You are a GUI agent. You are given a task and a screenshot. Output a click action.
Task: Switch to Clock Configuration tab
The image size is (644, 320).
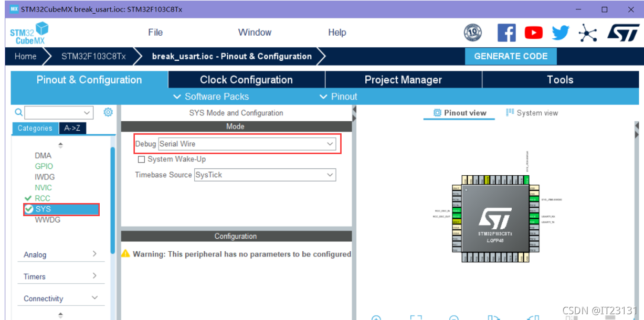tap(246, 80)
